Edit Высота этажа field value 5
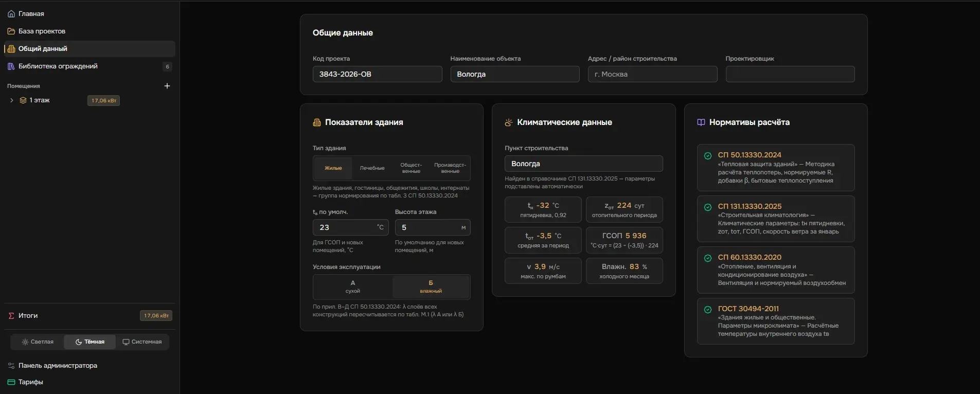The height and width of the screenshot is (394, 980). [x=433, y=227]
